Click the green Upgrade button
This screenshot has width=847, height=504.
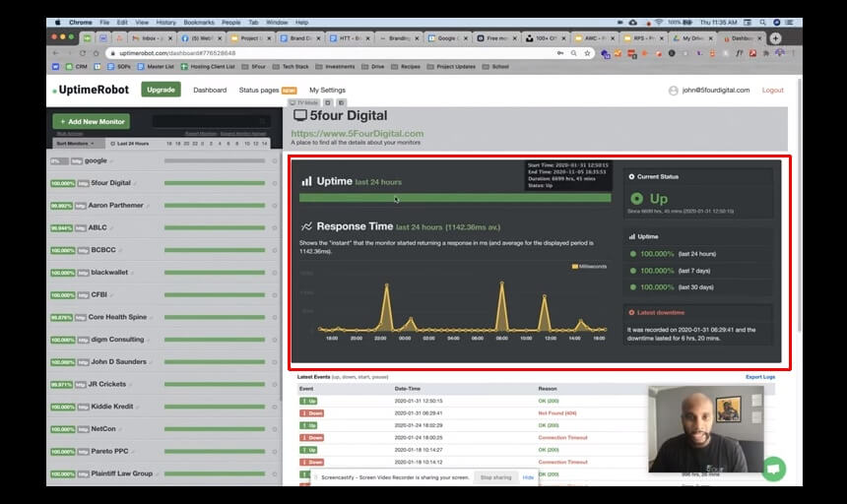click(x=161, y=90)
